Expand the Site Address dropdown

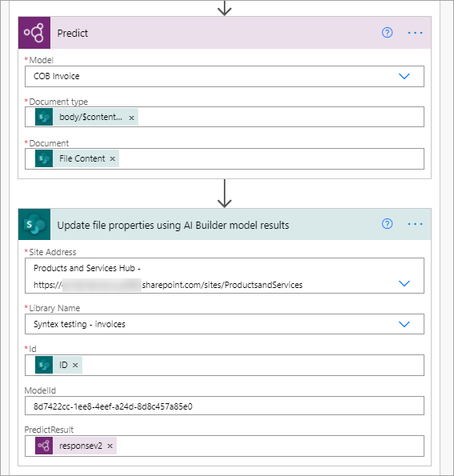404,283
